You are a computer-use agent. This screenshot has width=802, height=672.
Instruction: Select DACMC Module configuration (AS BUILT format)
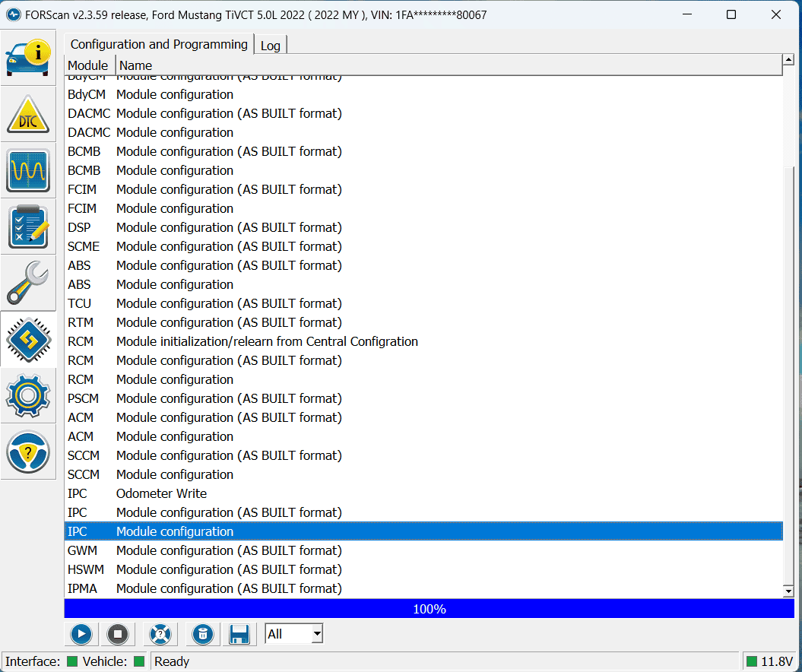[423, 113]
